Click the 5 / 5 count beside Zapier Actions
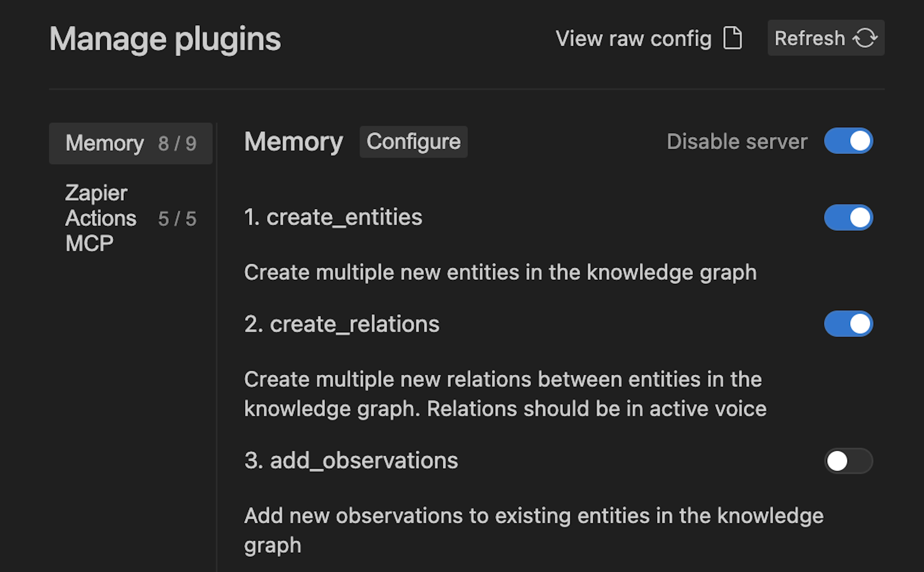The width and height of the screenshot is (924, 572). coord(176,218)
